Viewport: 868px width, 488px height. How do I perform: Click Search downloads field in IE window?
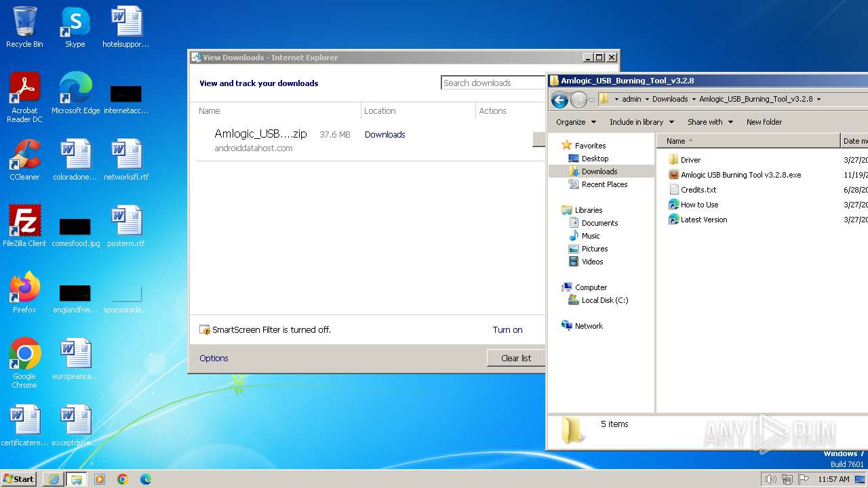[x=493, y=83]
